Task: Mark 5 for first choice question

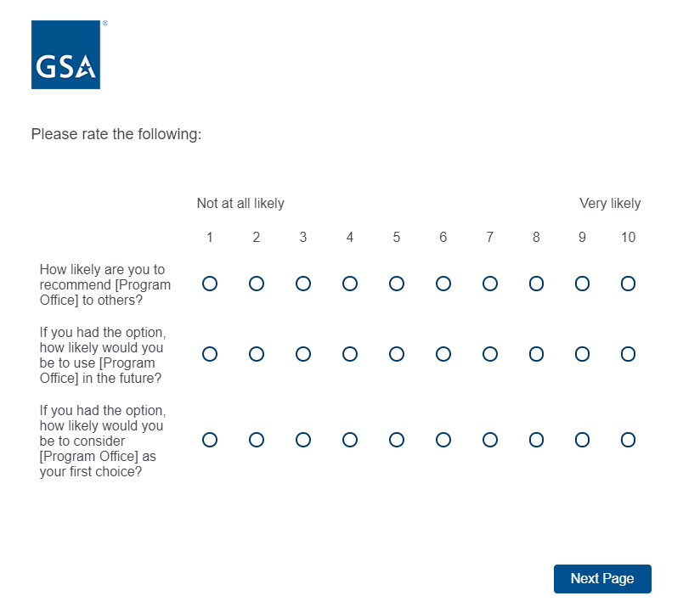Action: [397, 440]
